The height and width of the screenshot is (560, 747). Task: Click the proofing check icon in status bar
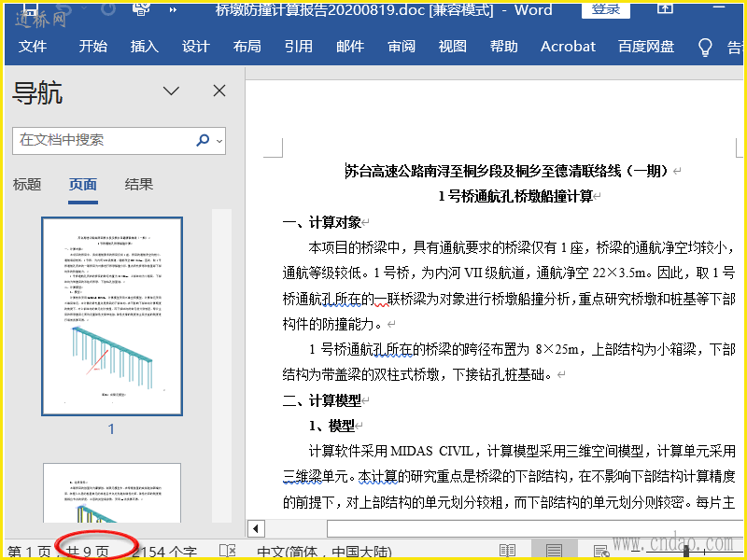(227, 551)
